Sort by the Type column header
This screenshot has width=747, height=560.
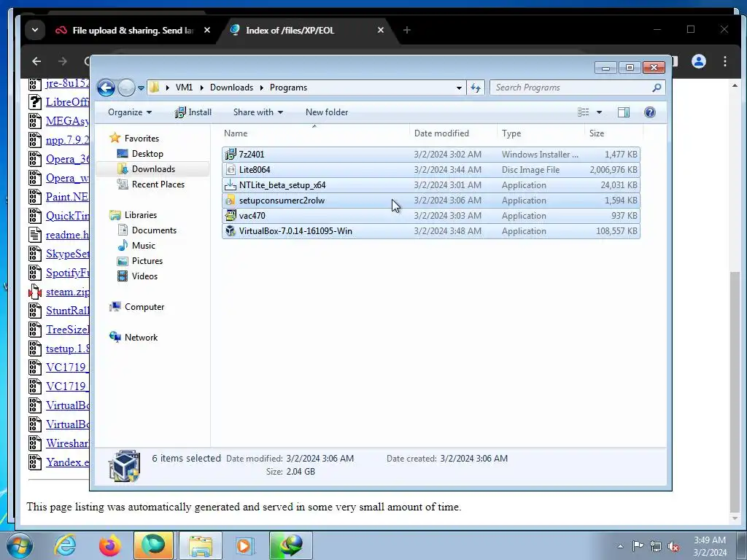[541, 133]
